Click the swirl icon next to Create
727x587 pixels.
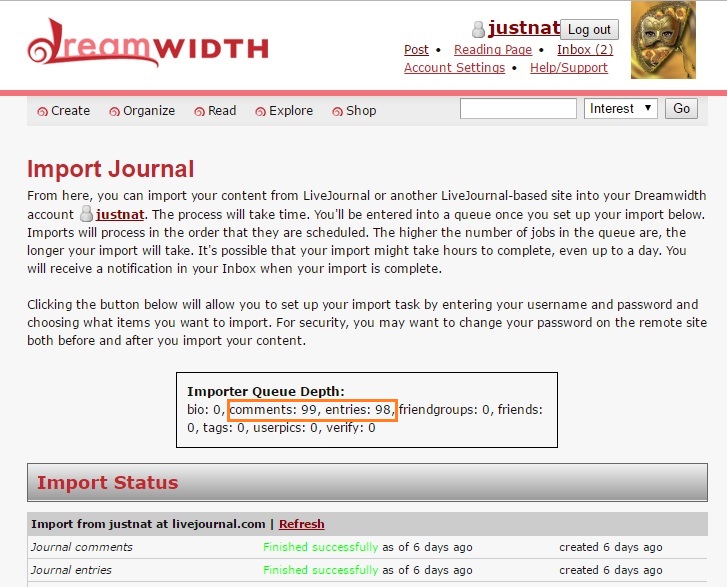coord(43,111)
